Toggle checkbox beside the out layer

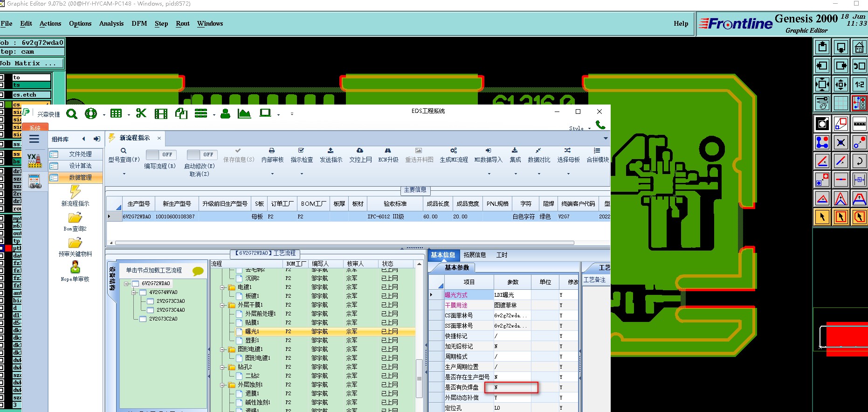[x=2, y=233]
